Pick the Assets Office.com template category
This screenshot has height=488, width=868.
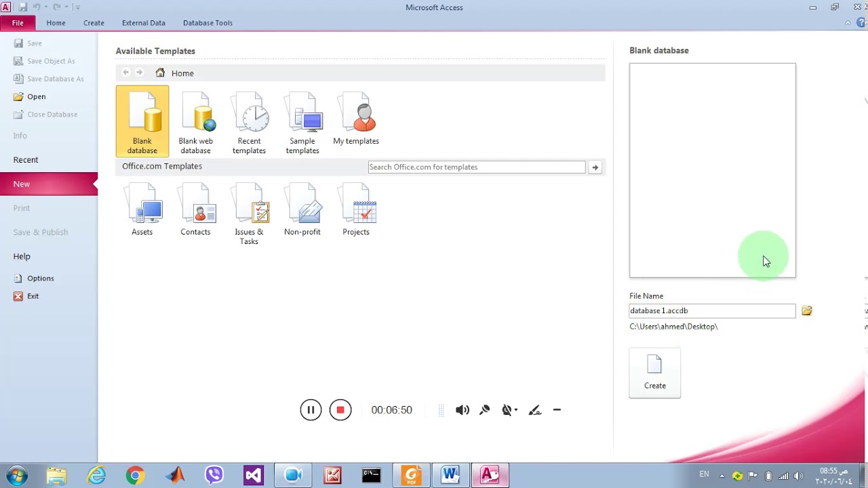point(142,209)
